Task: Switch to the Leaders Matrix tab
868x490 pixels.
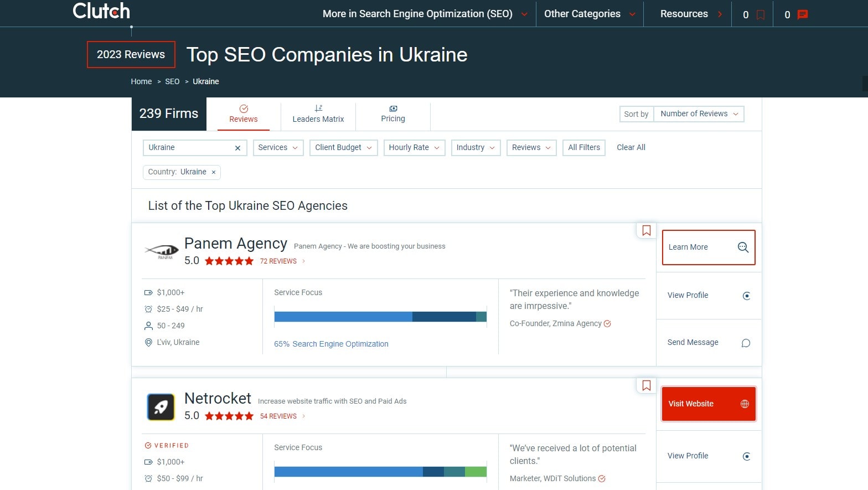Action: point(318,114)
